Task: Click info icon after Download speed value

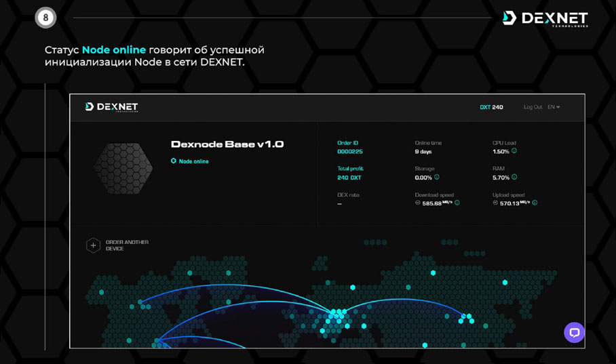Action: point(457,203)
